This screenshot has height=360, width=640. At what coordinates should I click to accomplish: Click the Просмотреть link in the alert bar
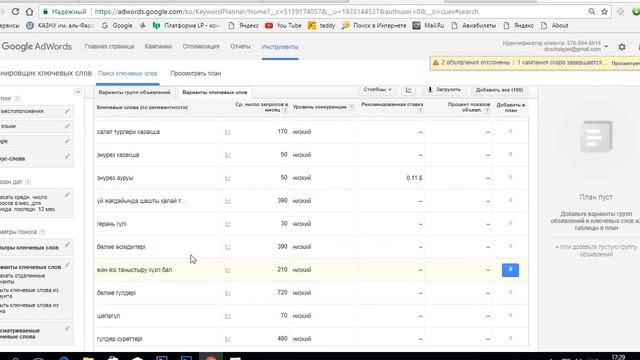click(x=625, y=63)
